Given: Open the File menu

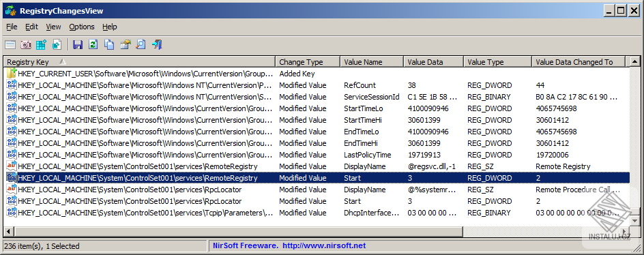Looking at the screenshot, I should (x=12, y=27).
